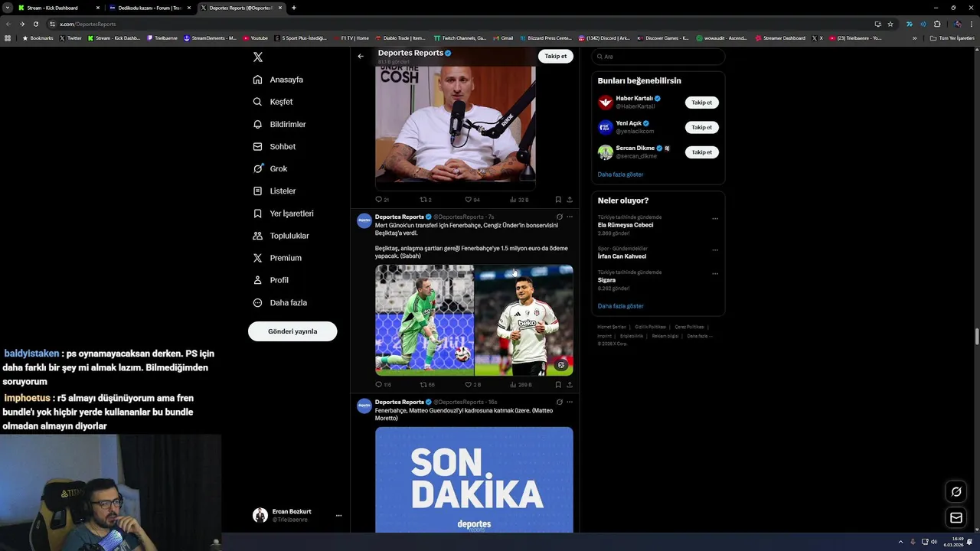Open Grok from the sidebar

coord(270,168)
